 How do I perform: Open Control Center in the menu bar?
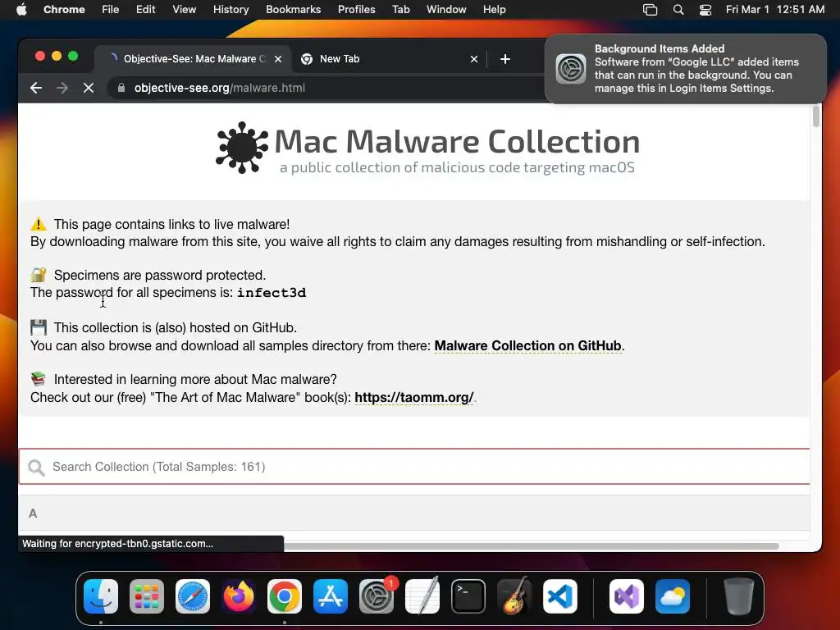coord(705,10)
